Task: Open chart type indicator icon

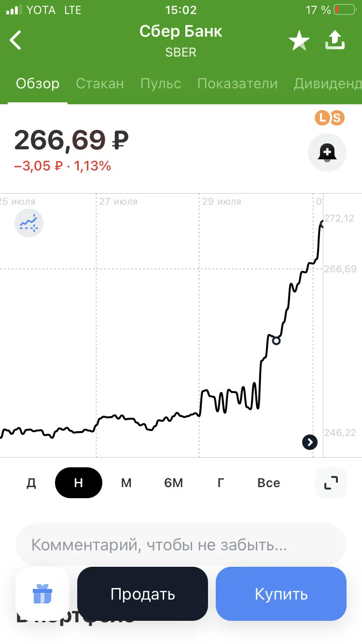Action: (x=29, y=224)
